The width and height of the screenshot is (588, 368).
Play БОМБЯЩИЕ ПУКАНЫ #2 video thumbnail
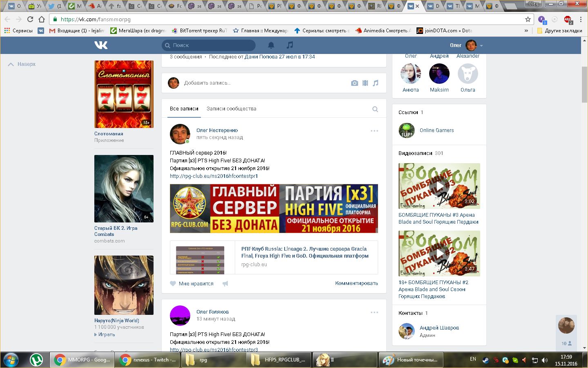(x=439, y=254)
